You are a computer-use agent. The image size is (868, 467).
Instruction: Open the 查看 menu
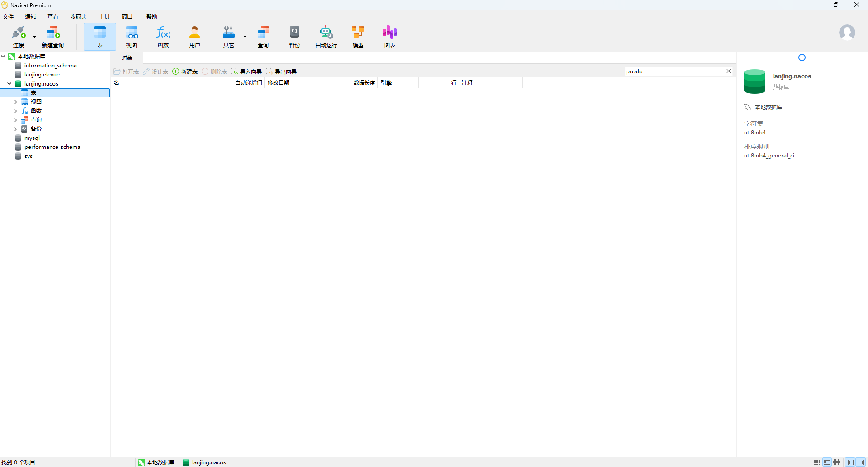[53, 17]
